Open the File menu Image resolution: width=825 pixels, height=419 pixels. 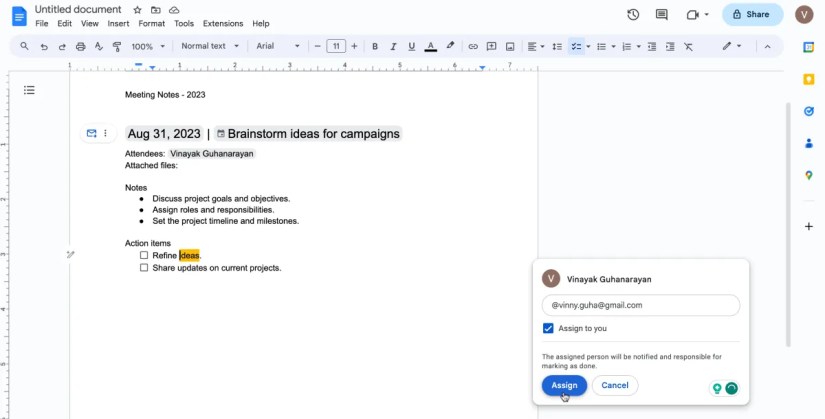[x=42, y=24]
